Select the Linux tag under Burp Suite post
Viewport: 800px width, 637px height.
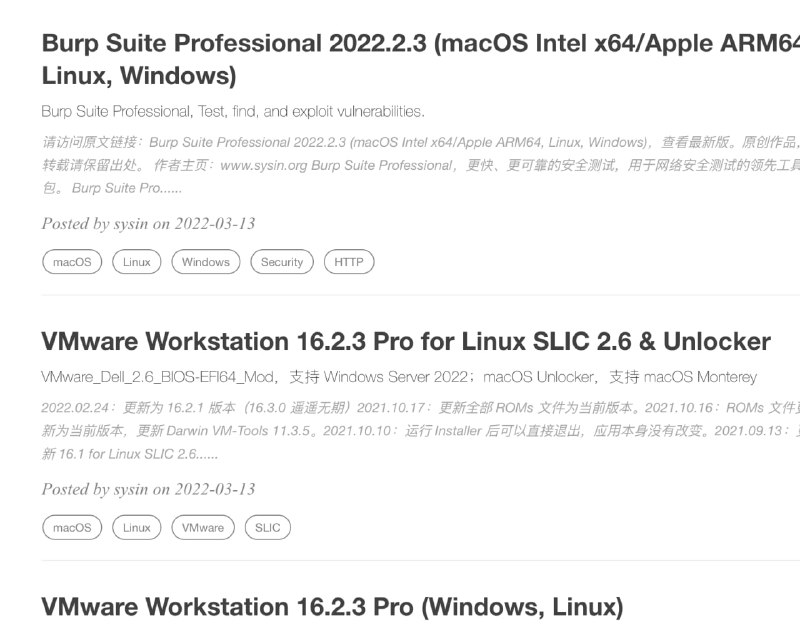coord(136,262)
